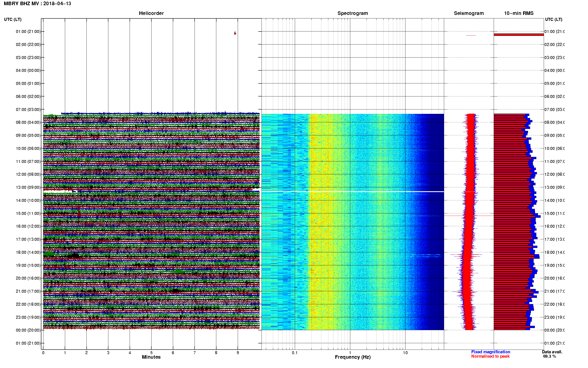Click the white data-gap line in the Spectrogram
This screenshot has width=588, height=368.
(353, 192)
